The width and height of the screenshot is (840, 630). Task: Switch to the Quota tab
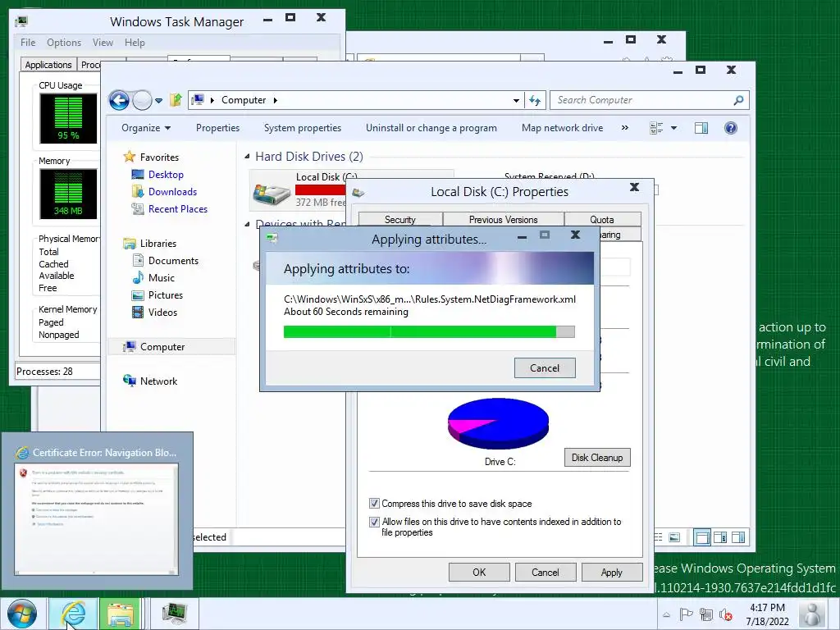tap(602, 219)
